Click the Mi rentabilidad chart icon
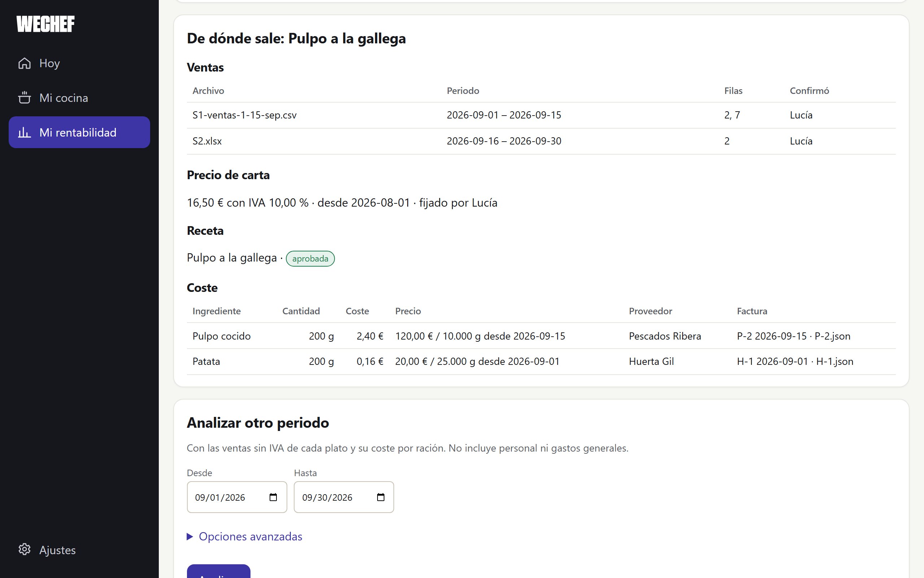 (25, 132)
